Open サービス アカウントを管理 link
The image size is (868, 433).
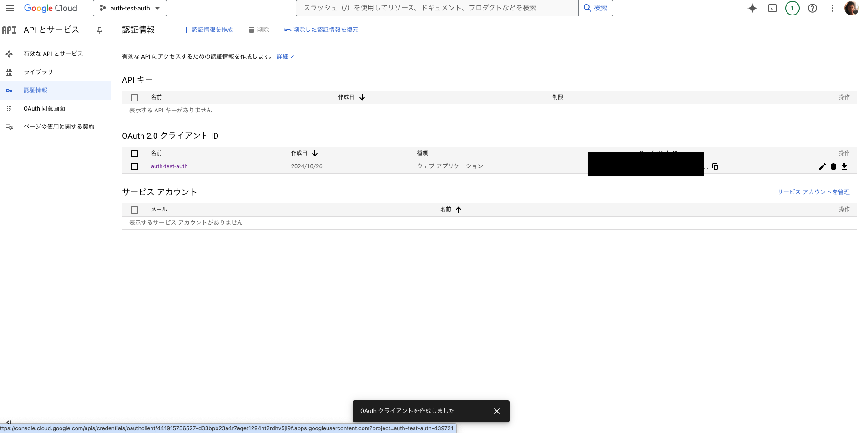812,191
